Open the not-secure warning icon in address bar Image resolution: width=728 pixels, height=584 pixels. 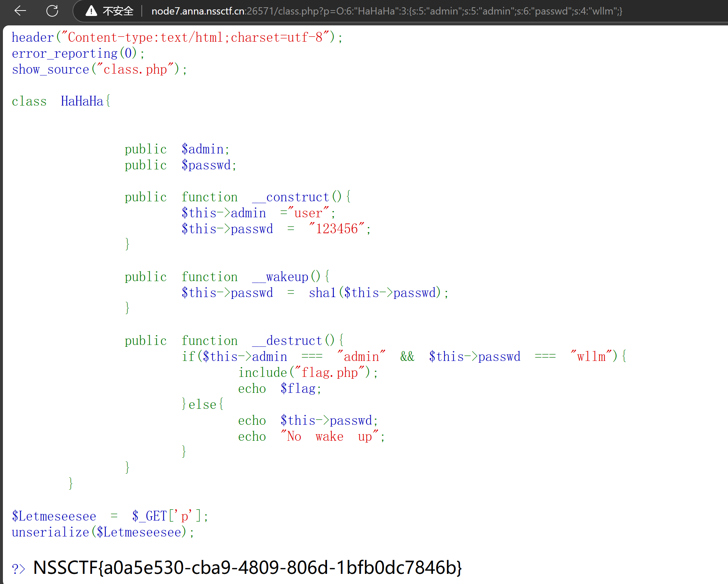[91, 11]
